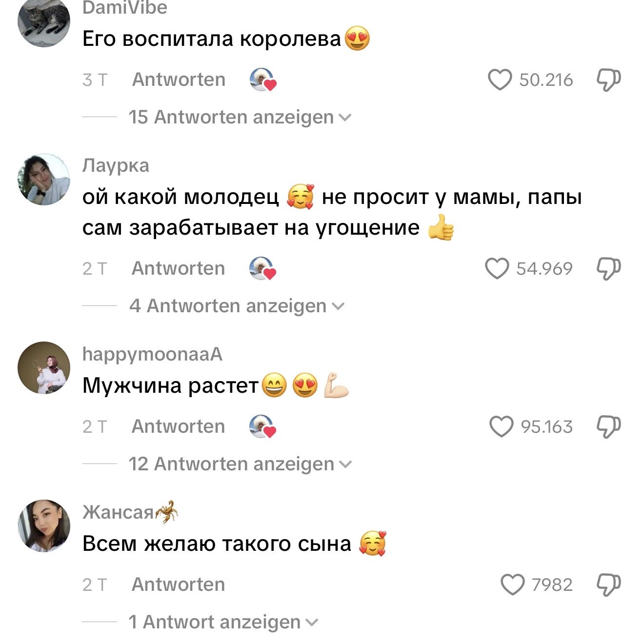Reply to DamiVibe via Antworten
This screenshot has width=644, height=644.
coord(179,80)
